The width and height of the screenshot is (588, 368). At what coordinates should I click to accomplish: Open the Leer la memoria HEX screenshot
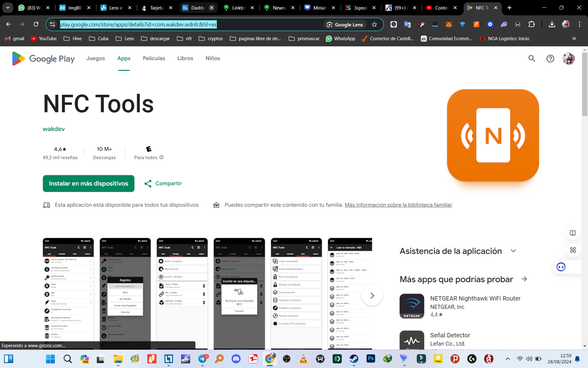[350, 293]
